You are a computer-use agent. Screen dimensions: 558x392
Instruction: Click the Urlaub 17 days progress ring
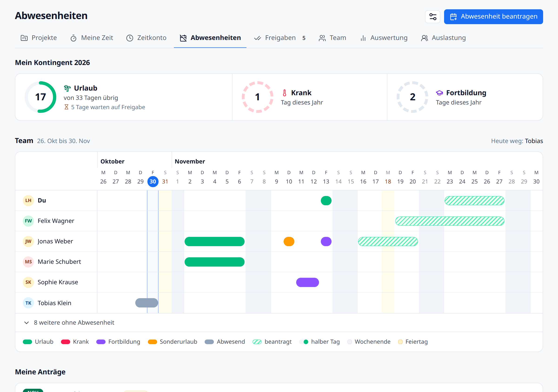(40, 97)
